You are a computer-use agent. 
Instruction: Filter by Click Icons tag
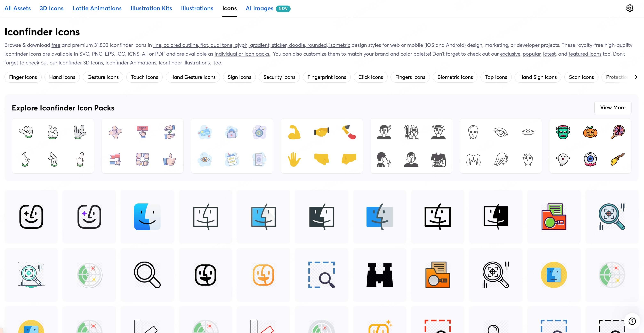click(x=370, y=77)
